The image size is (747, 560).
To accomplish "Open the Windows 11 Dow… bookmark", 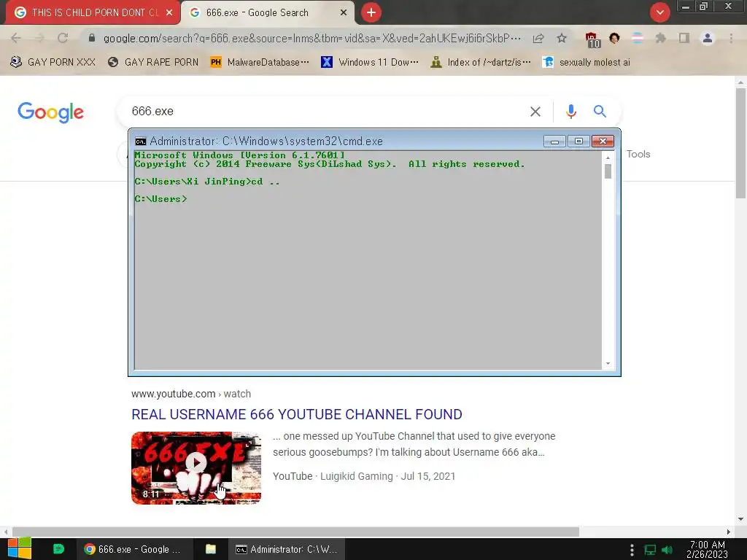I will pos(370,63).
